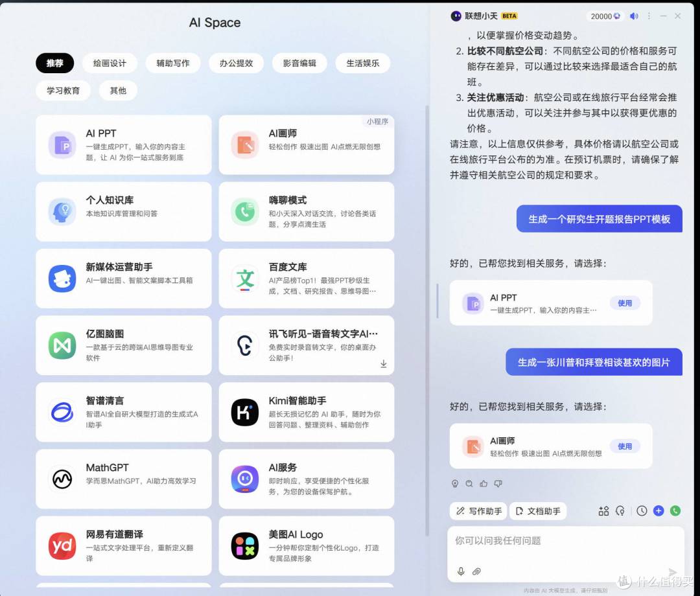Click 使用 button on AI PPT chat card

tap(625, 303)
